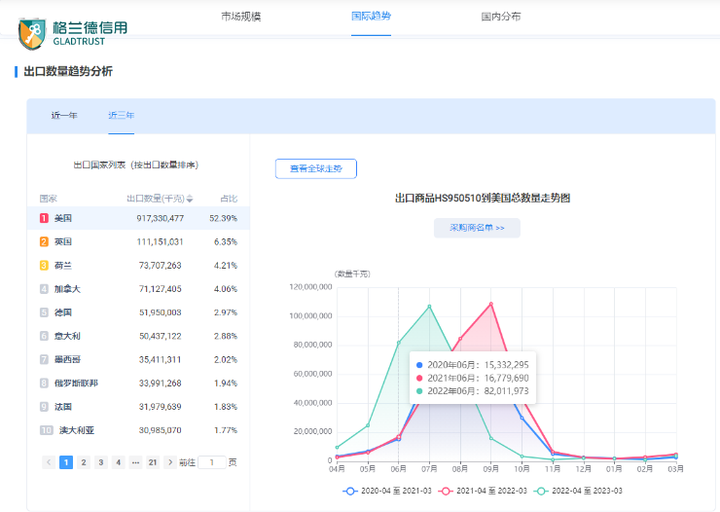Select the 美国 row in country list

(x=138, y=218)
